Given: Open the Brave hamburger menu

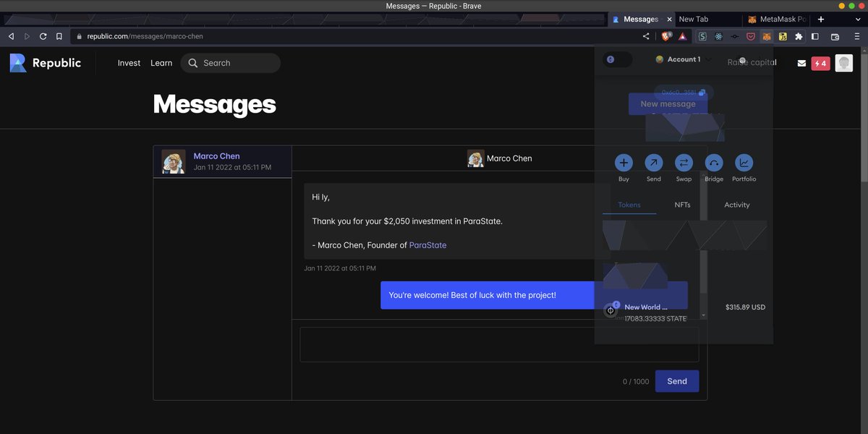Looking at the screenshot, I should (x=856, y=36).
